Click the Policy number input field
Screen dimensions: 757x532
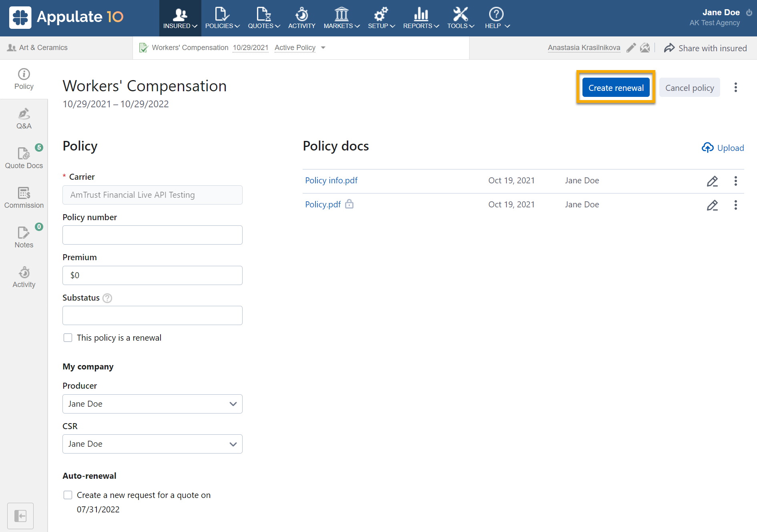pos(152,235)
